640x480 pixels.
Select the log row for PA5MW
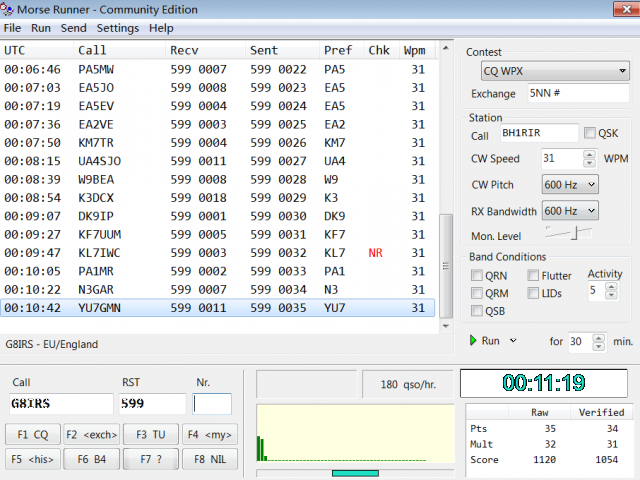point(218,69)
